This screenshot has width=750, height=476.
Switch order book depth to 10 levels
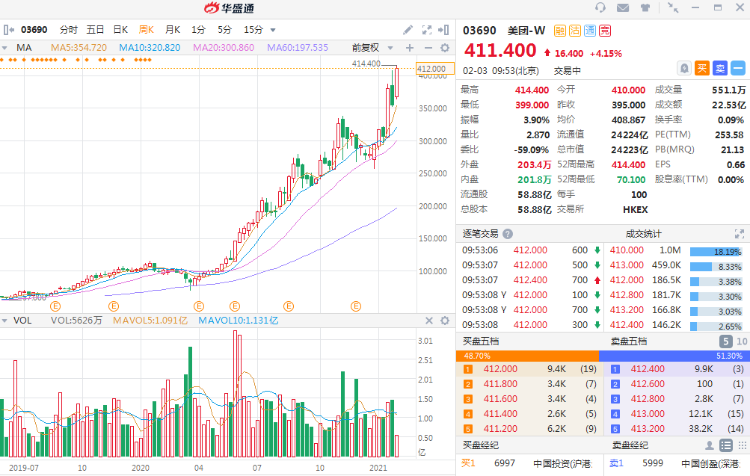[x=739, y=342]
